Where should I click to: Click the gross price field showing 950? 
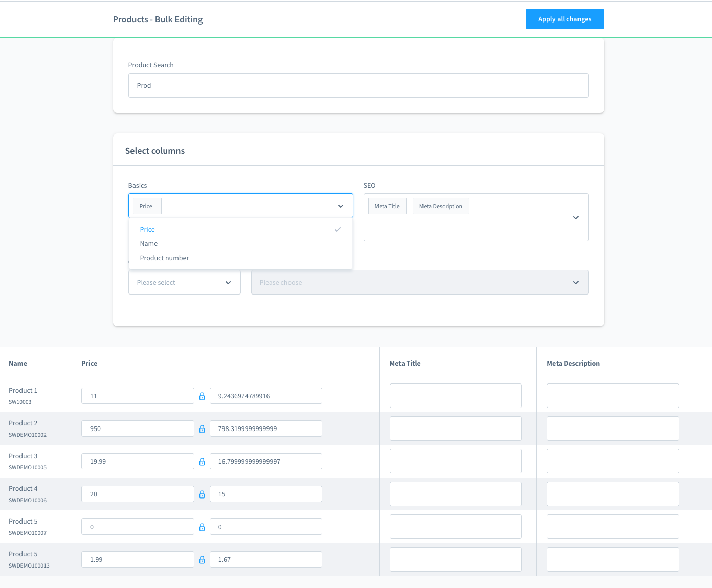138,429
